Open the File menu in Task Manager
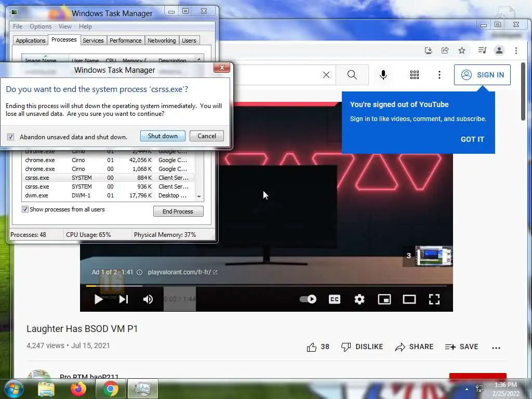The width and height of the screenshot is (532, 399). pos(18,26)
